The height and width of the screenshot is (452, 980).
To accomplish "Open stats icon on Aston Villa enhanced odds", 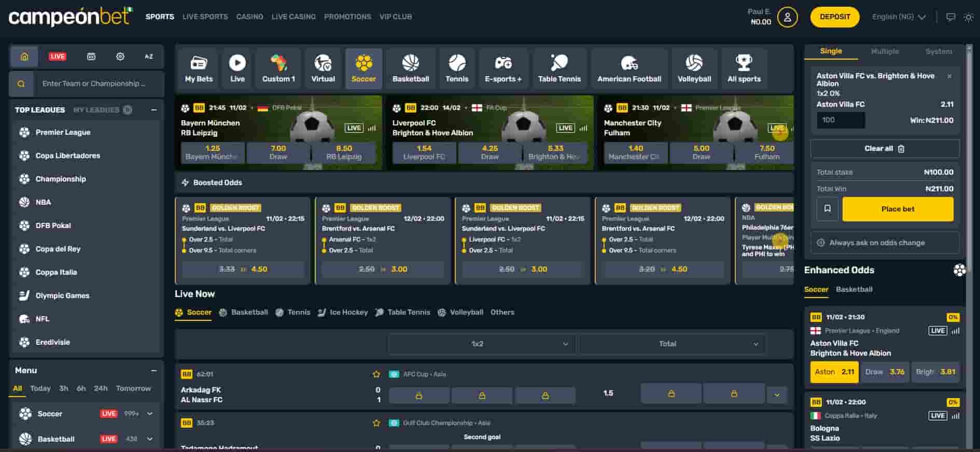I will [956, 331].
